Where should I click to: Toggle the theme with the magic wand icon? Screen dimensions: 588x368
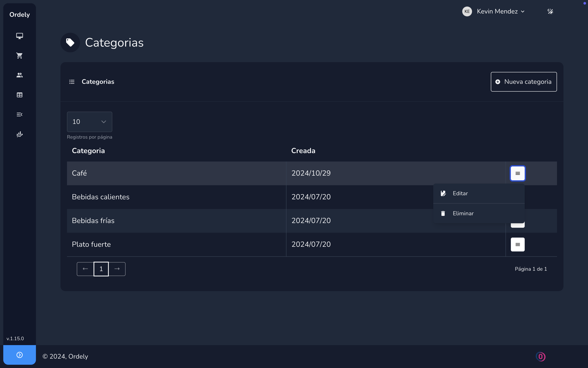point(550,11)
